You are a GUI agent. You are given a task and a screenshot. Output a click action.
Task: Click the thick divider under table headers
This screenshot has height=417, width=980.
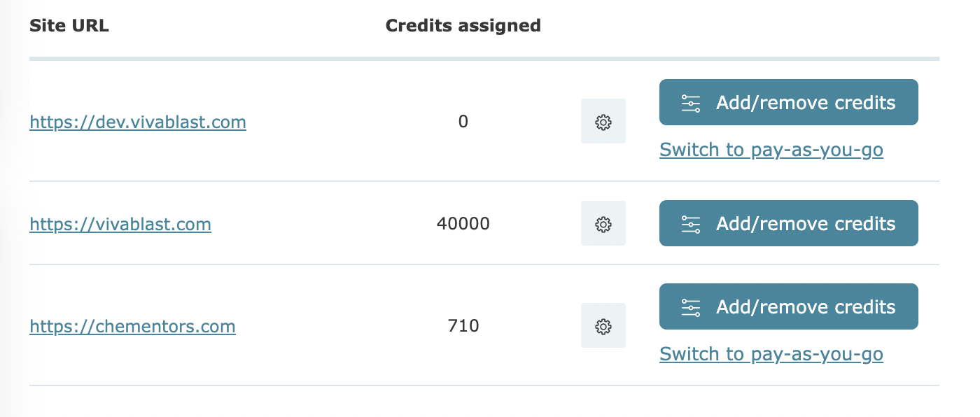484,59
